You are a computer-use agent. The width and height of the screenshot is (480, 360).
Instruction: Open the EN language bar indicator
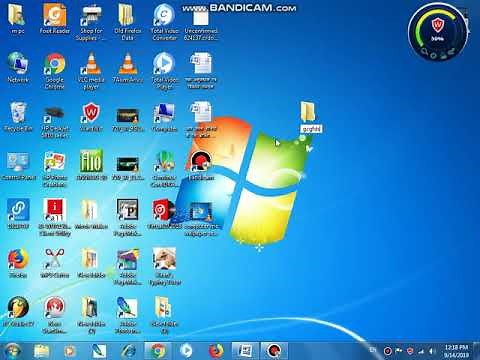(x=372, y=350)
